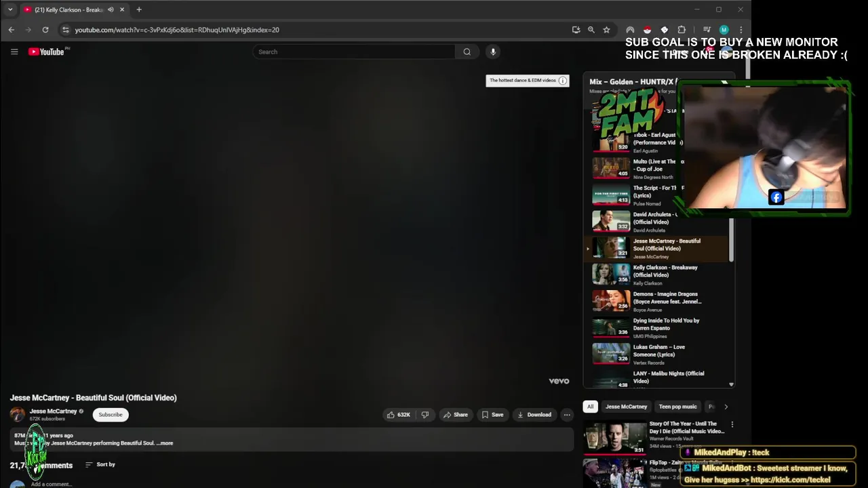Viewport: 868px width, 488px height.
Task: Select Kelly Clarkson - Breakaway in playlist
Action: click(x=656, y=274)
